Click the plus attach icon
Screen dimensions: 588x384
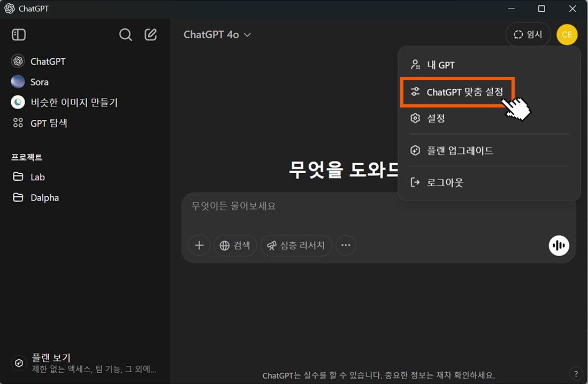click(x=199, y=245)
